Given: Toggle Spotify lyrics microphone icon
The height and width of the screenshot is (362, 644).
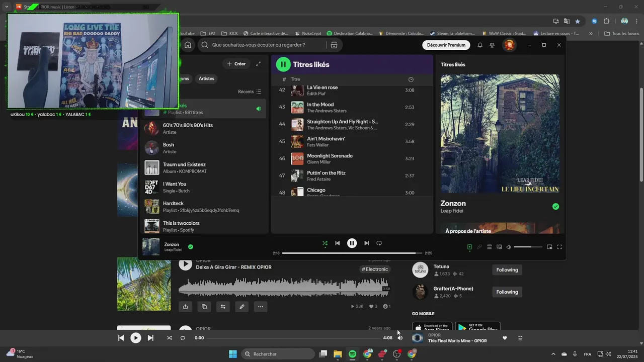Looking at the screenshot, I should click(x=479, y=247).
